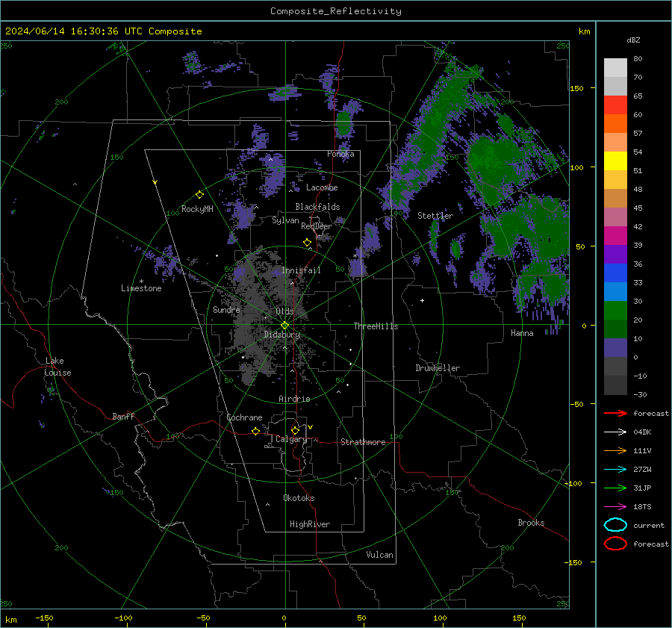672x628 pixels.
Task: Pick the red 65-60 dBZ swatch
Action: click(x=615, y=105)
